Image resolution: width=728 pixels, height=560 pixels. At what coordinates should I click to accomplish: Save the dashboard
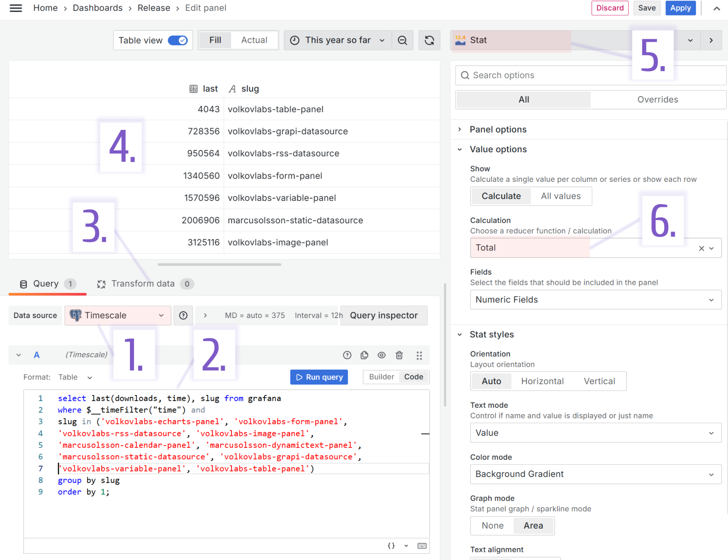coord(646,8)
